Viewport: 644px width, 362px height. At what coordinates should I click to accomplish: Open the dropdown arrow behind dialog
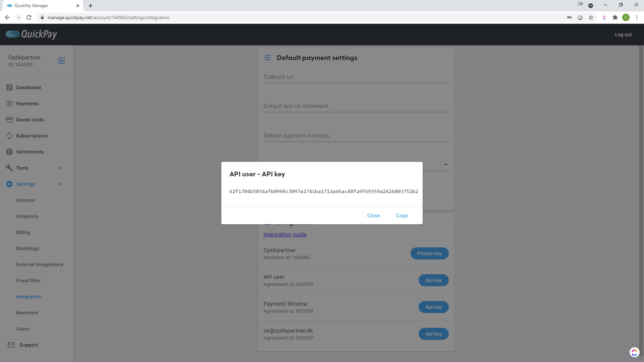(445, 165)
